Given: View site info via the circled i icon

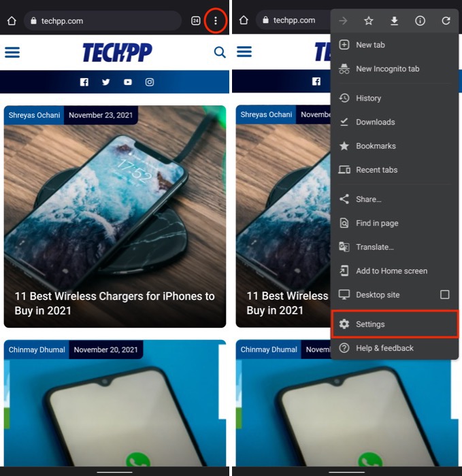Looking at the screenshot, I should tap(420, 21).
